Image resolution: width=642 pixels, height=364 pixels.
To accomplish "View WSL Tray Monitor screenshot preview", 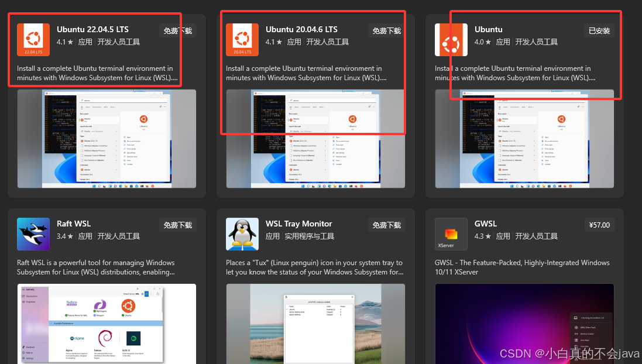I will pyautogui.click(x=315, y=324).
